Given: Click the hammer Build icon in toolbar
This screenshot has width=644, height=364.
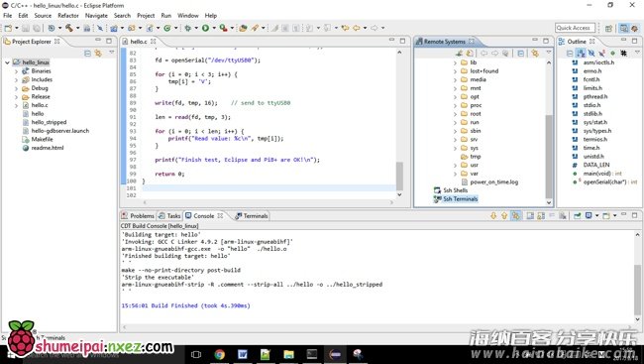Looking at the screenshot, I should (x=69, y=28).
